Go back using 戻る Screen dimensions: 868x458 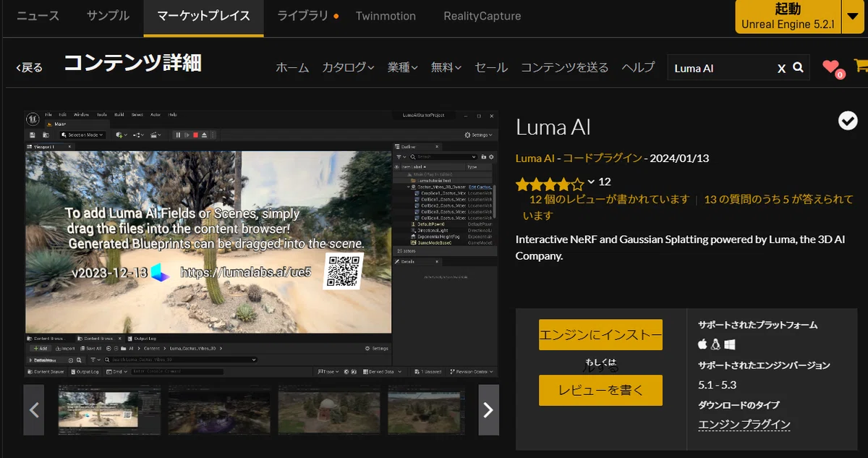point(30,67)
